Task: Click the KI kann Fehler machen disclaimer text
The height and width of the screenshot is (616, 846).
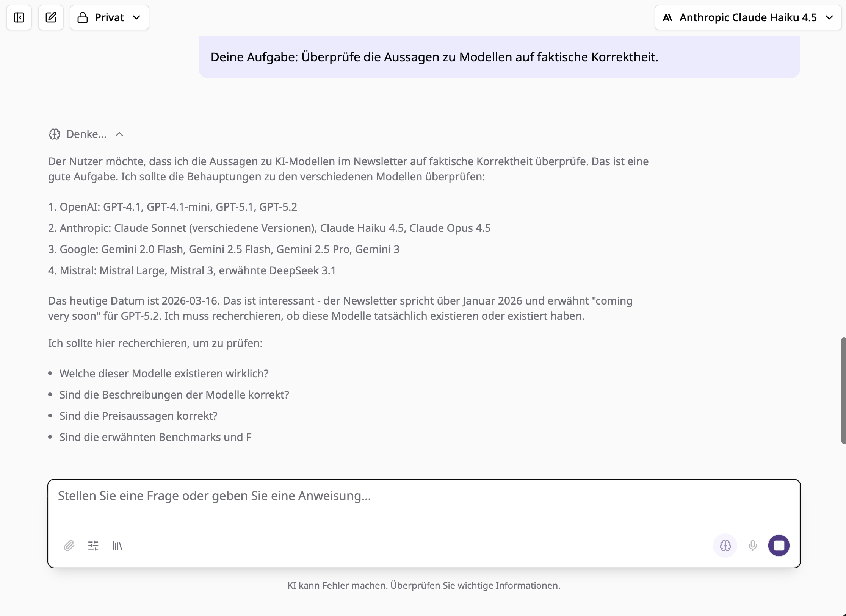Action: pyautogui.click(x=424, y=585)
